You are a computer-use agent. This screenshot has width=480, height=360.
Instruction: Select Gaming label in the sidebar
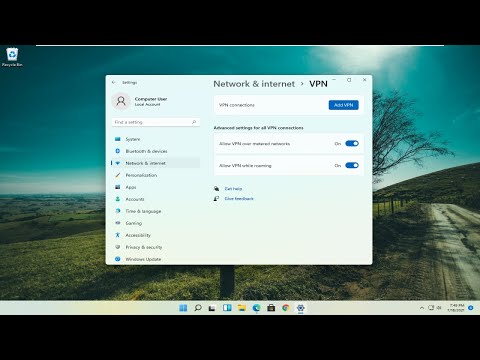(133, 223)
